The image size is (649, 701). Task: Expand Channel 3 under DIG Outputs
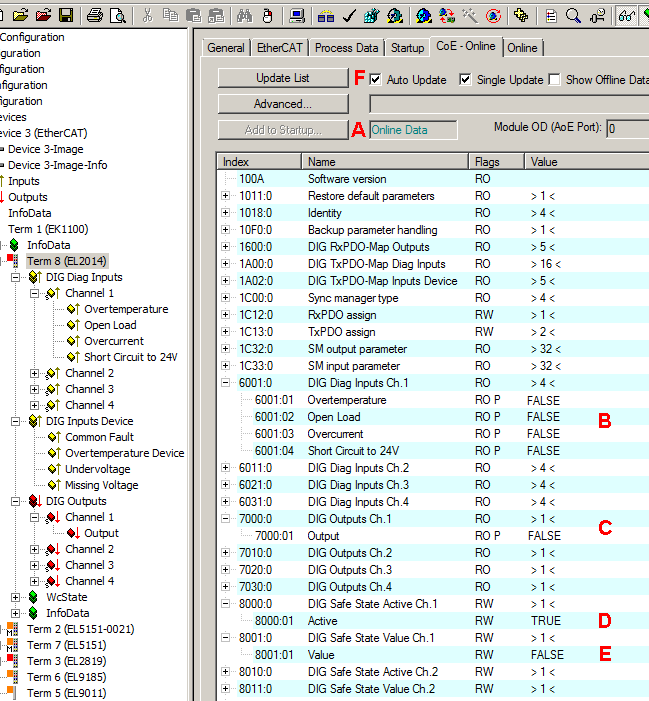point(34,565)
